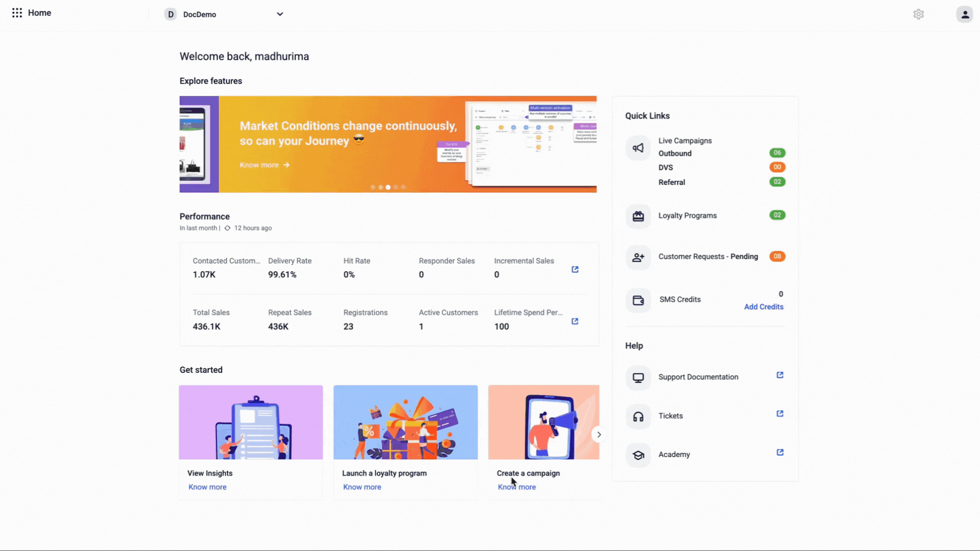Open DVS live campaigns

[666, 167]
